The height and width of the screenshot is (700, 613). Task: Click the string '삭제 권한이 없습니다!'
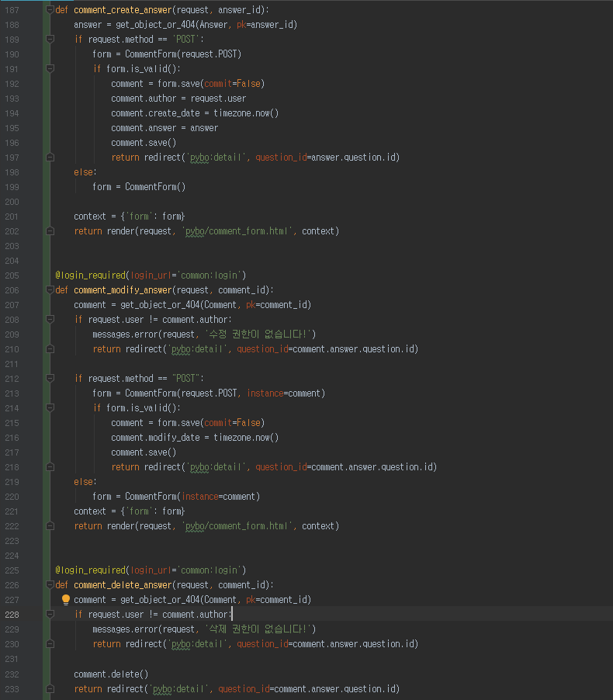click(258, 629)
